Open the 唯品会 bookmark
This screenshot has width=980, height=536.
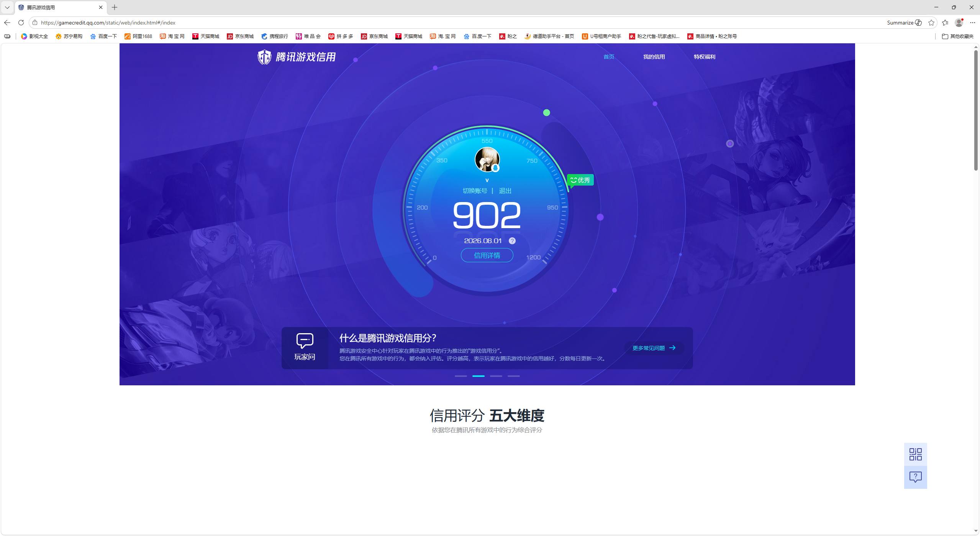pos(308,36)
